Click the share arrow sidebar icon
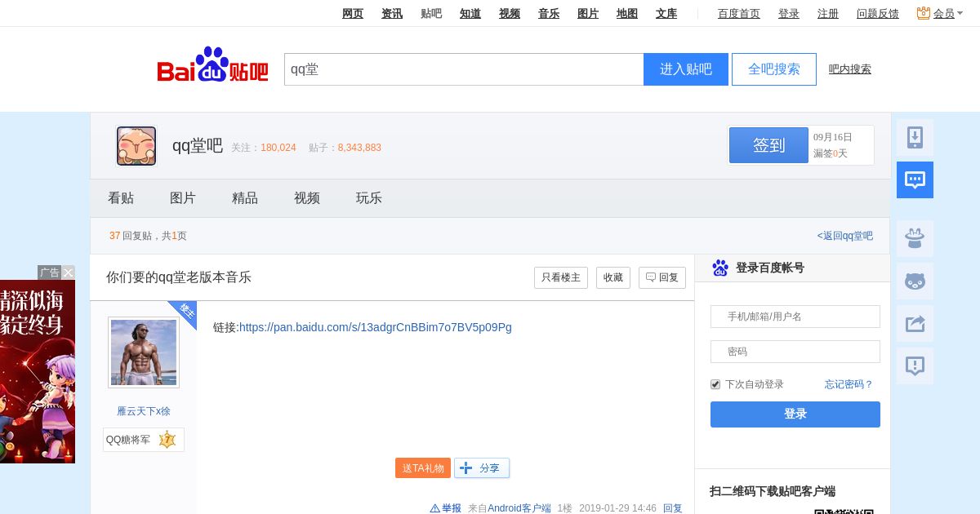 point(915,323)
